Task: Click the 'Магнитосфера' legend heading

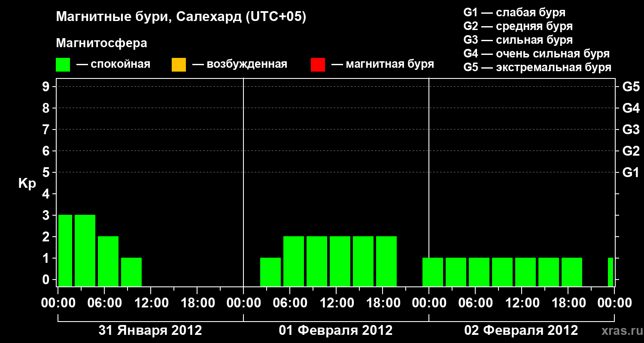Action: pos(102,43)
